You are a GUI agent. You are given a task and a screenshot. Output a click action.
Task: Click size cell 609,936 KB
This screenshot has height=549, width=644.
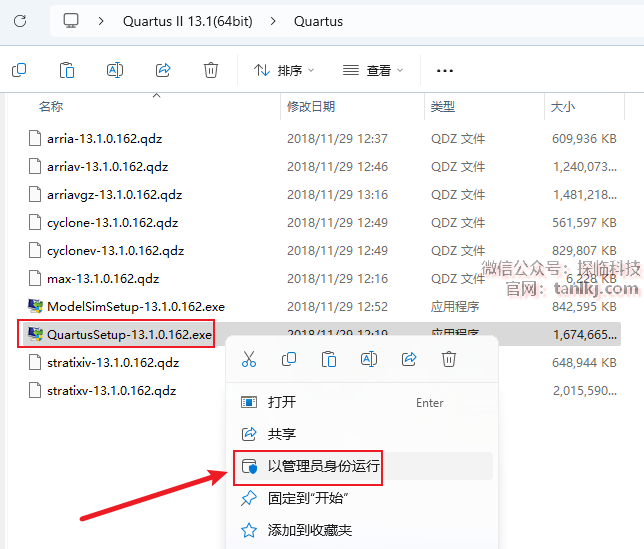click(584, 139)
